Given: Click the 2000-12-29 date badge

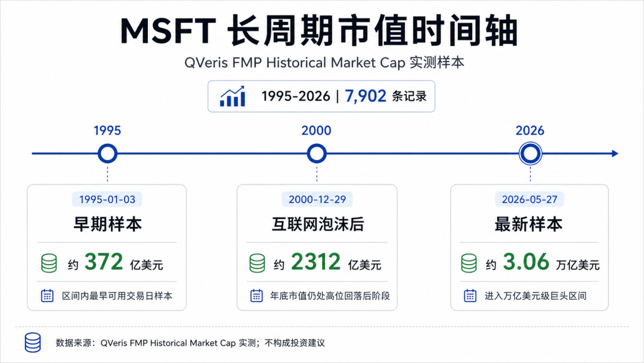Looking at the screenshot, I should pos(317,199).
